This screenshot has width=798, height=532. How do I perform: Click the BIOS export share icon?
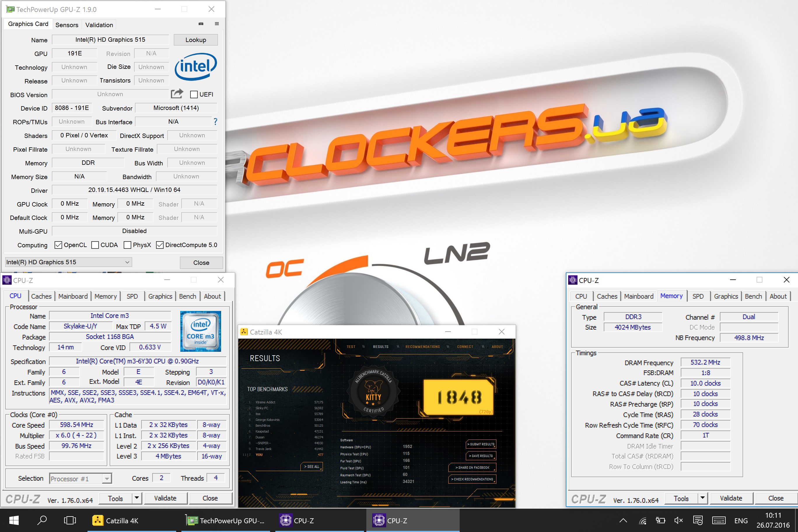(177, 94)
